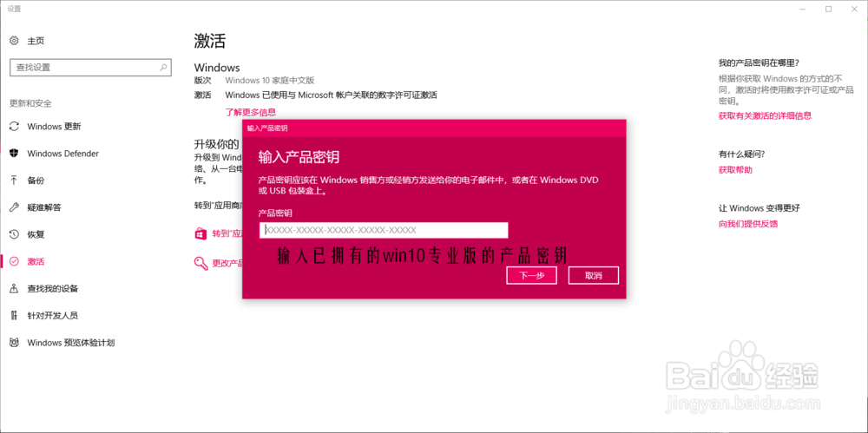Click the 更改产品密钥 link
The image size is (868, 433).
[227, 262]
